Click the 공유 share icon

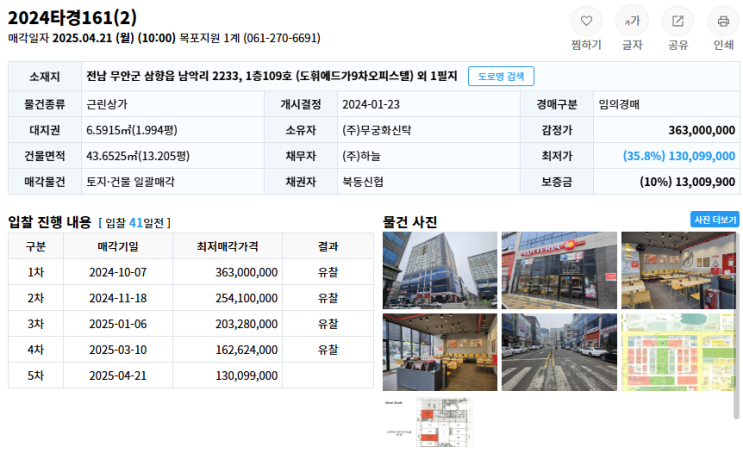678,21
